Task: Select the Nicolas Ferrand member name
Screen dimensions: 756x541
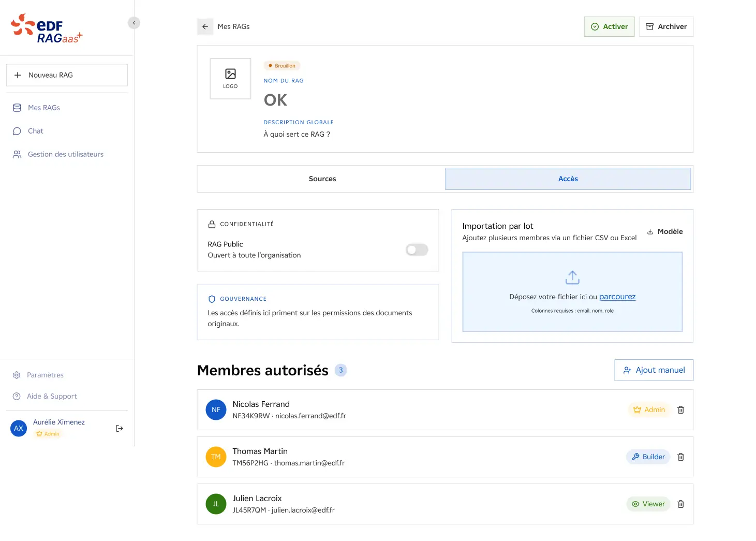Action: (x=261, y=404)
